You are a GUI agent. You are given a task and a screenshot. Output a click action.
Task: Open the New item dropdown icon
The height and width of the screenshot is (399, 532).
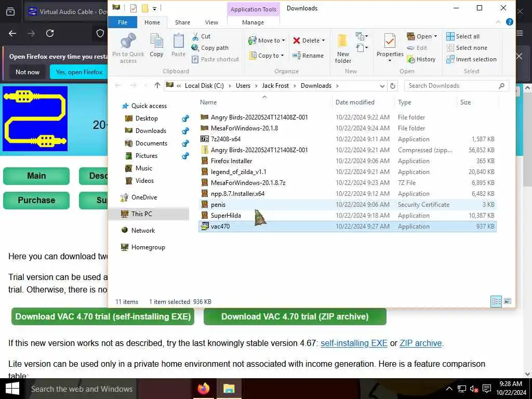pyautogui.click(x=362, y=36)
